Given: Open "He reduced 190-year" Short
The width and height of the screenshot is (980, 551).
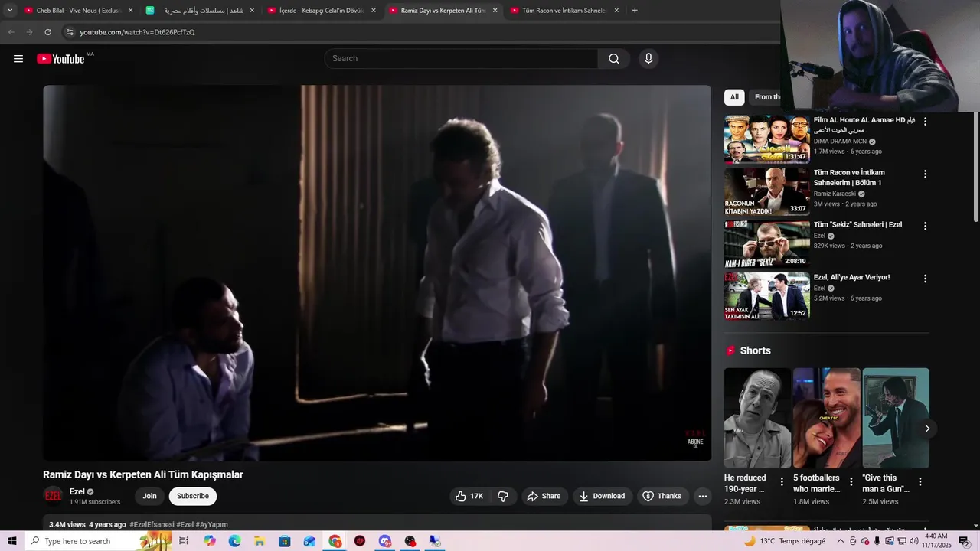Looking at the screenshot, I should tap(757, 418).
